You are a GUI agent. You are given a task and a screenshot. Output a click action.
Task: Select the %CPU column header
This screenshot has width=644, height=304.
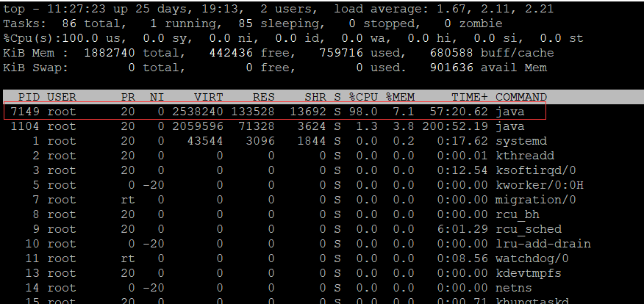363,97
